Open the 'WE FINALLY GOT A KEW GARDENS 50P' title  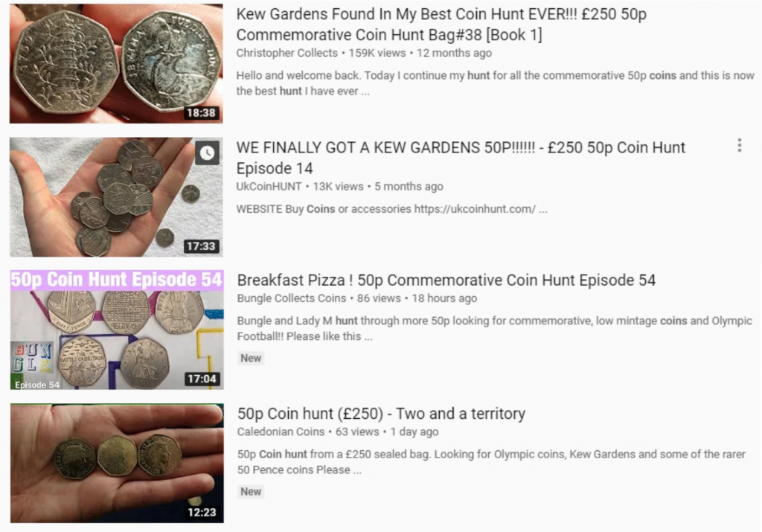click(461, 158)
